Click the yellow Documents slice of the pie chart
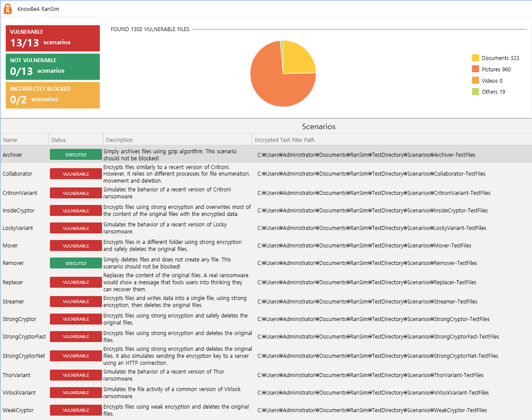Screen dimensions: 532x420 (x=300, y=57)
